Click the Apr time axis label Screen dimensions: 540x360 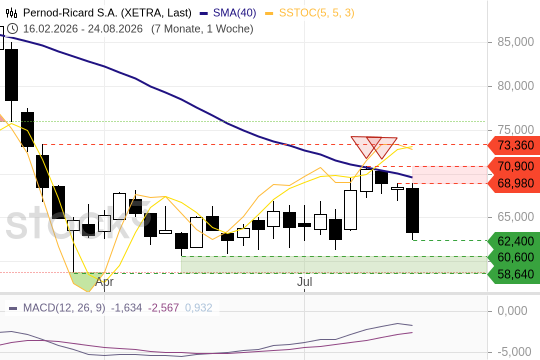coord(104,282)
